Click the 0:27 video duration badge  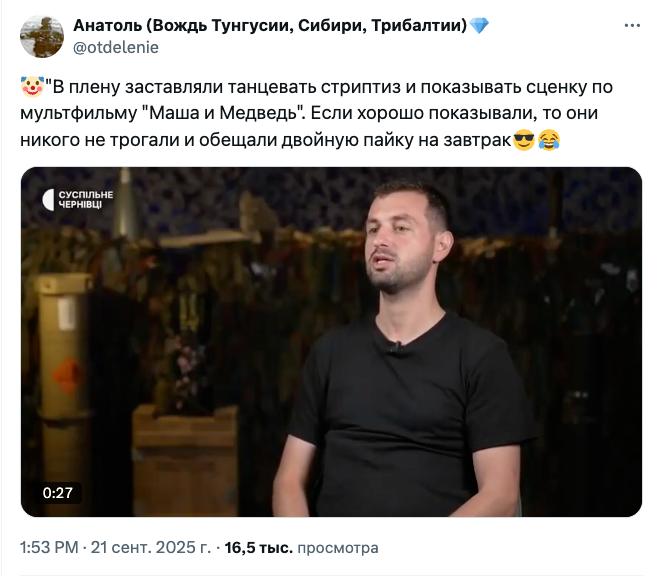tap(58, 493)
